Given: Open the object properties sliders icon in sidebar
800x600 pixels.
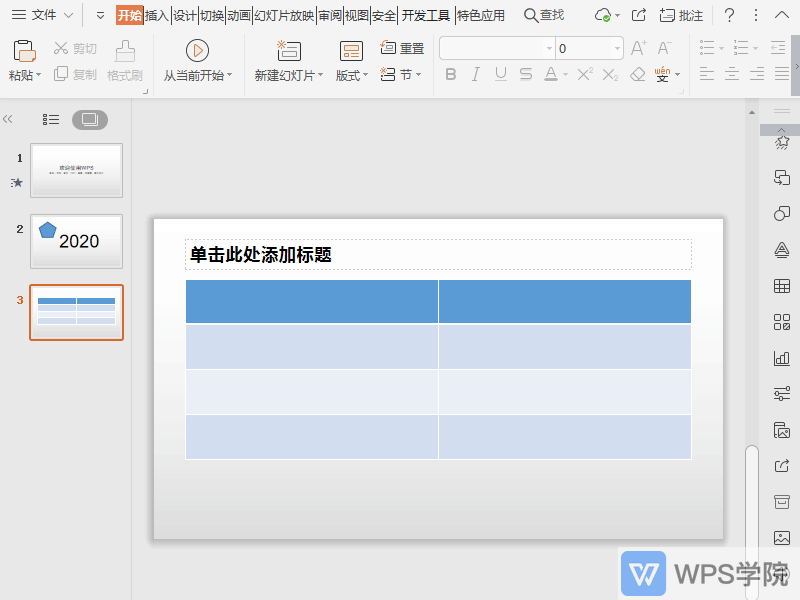Looking at the screenshot, I should point(781,392).
